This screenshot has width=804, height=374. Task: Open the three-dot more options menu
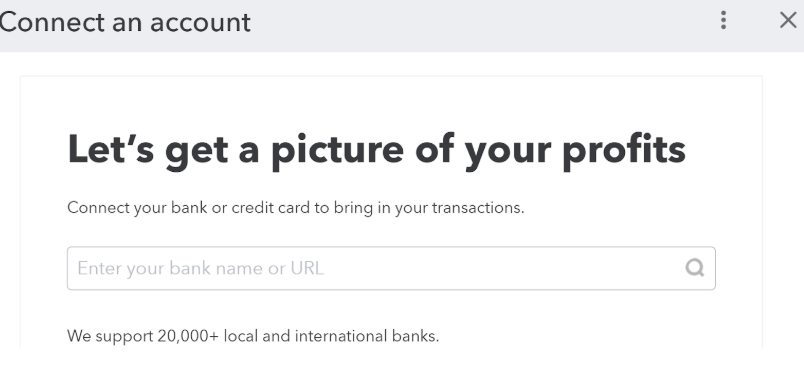(723, 20)
